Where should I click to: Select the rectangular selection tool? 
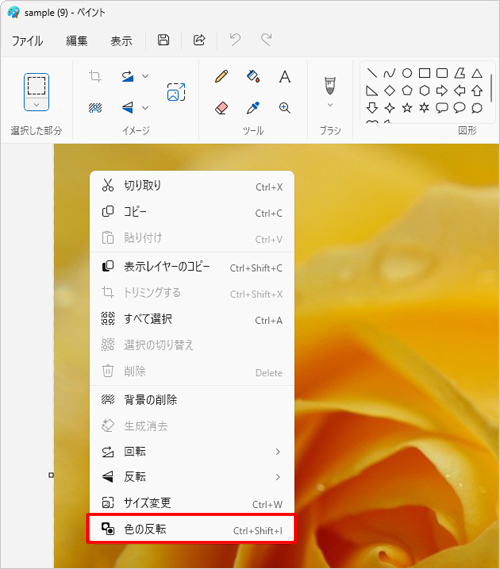[36, 86]
